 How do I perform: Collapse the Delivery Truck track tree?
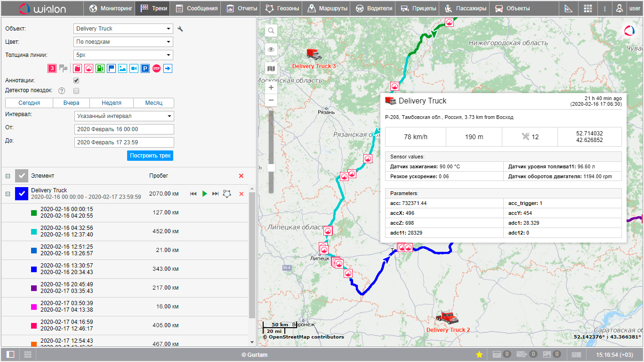pyautogui.click(x=8, y=194)
